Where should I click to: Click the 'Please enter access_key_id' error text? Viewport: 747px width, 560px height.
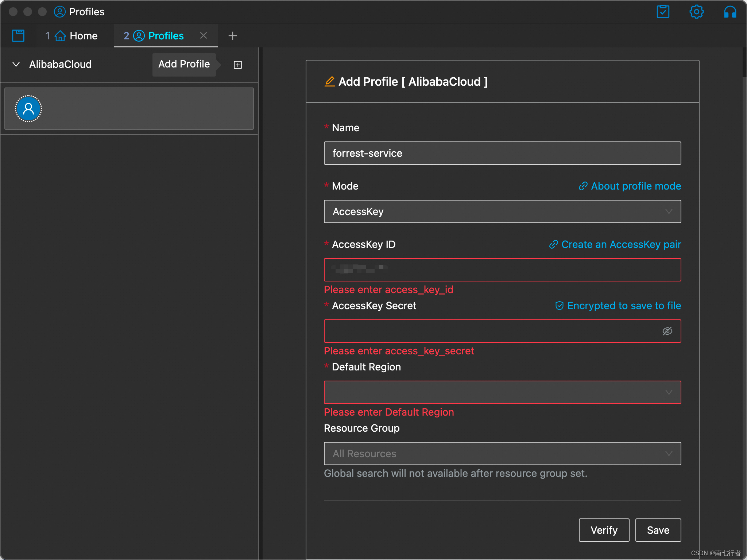point(388,289)
